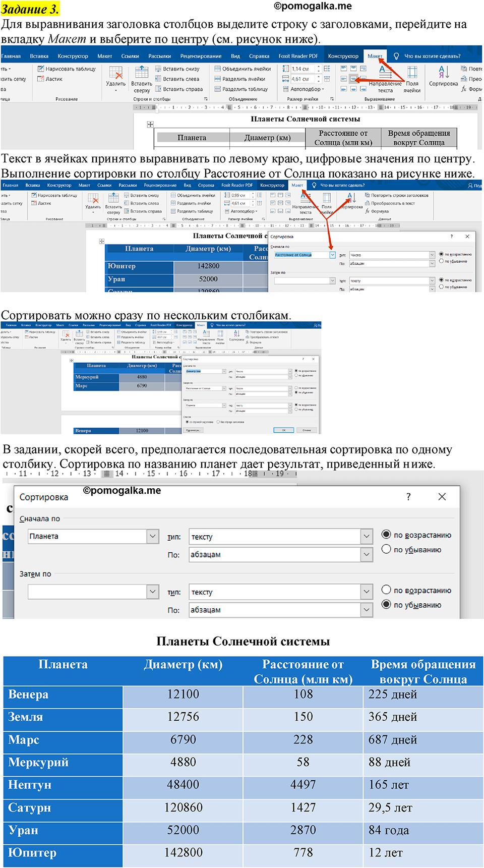Click Вставить сверху in the top ribbon
Image resolution: width=484 pixels, height=868 pixels.
point(142,80)
